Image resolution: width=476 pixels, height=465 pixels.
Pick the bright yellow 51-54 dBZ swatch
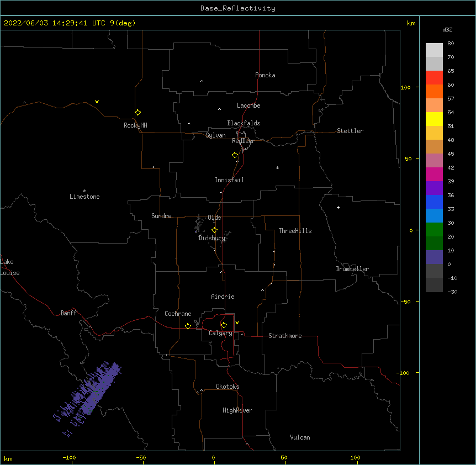434,119
